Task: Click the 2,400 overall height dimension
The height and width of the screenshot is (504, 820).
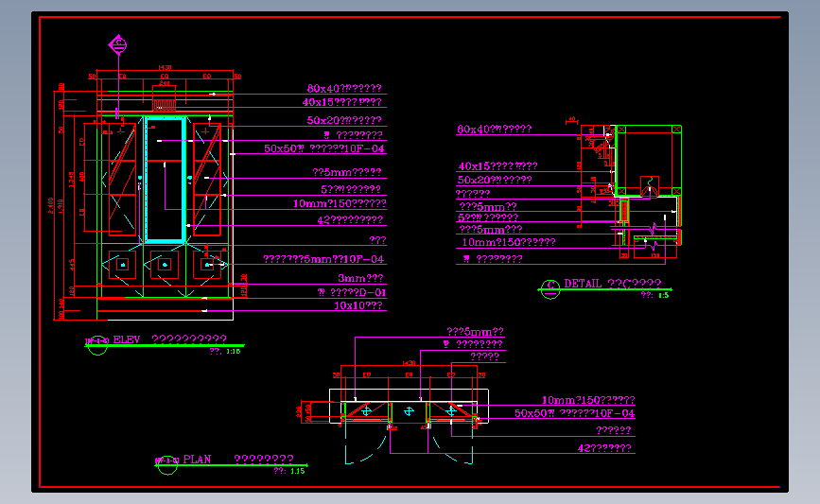Action: pyautogui.click(x=51, y=205)
